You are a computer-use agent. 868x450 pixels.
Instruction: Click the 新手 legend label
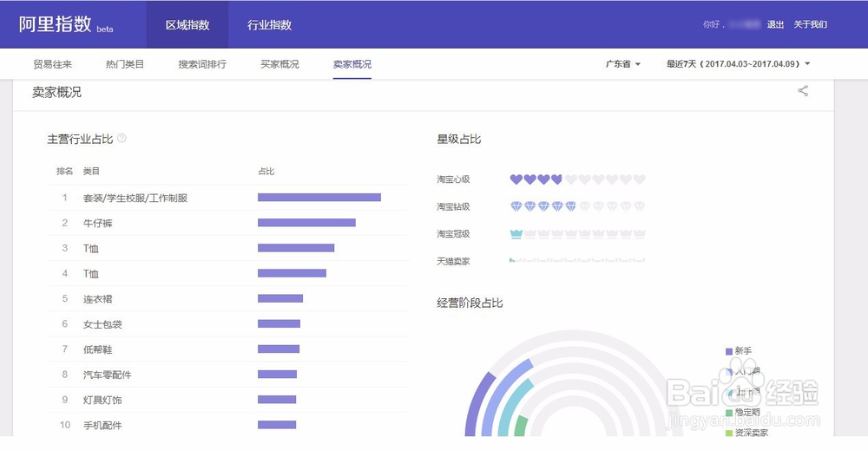(744, 351)
